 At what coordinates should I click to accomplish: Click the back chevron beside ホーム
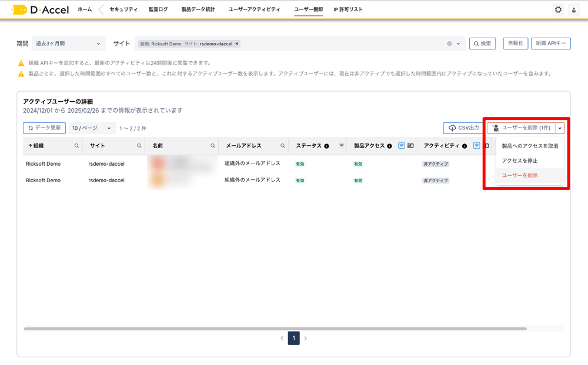101,10
